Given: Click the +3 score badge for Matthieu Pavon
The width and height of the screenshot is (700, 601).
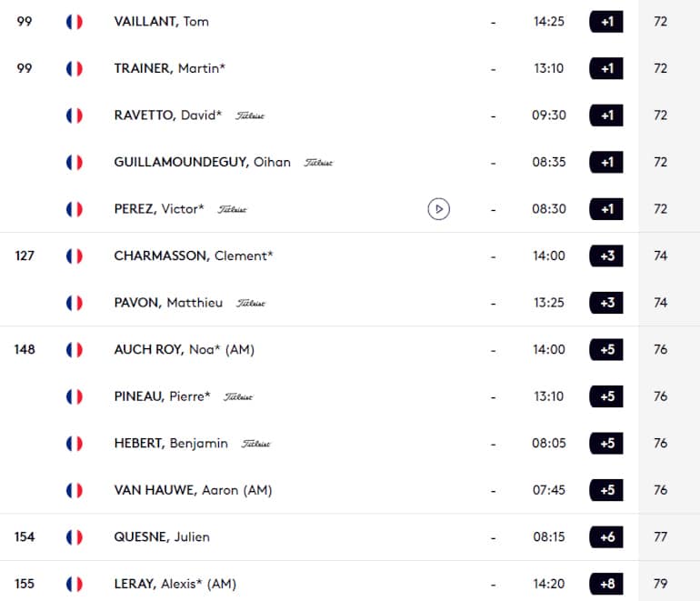Looking at the screenshot, I should pos(606,303).
